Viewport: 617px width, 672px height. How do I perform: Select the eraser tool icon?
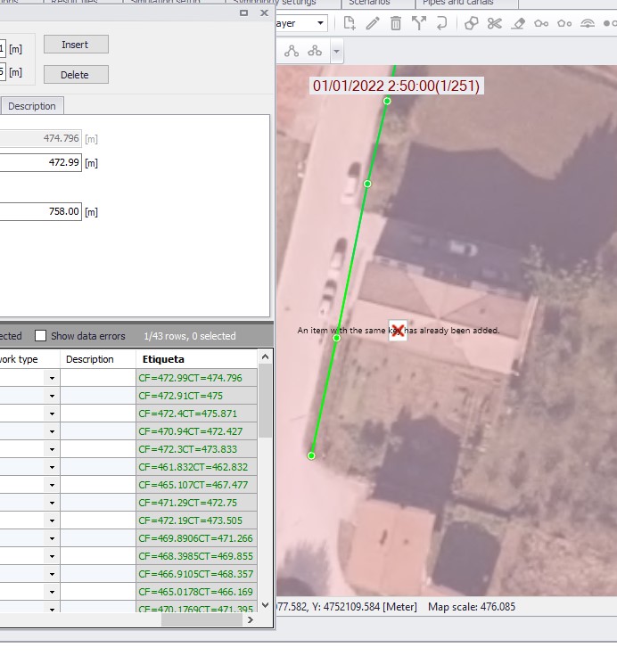coord(518,24)
